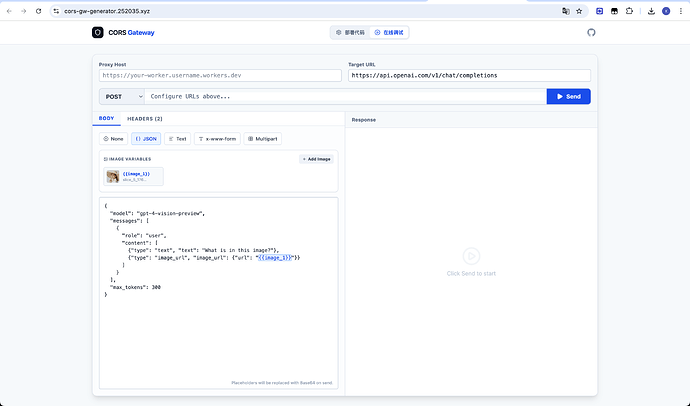Open the black mask extension icon
This screenshot has width=690, height=406.
pyautogui.click(x=614, y=11)
